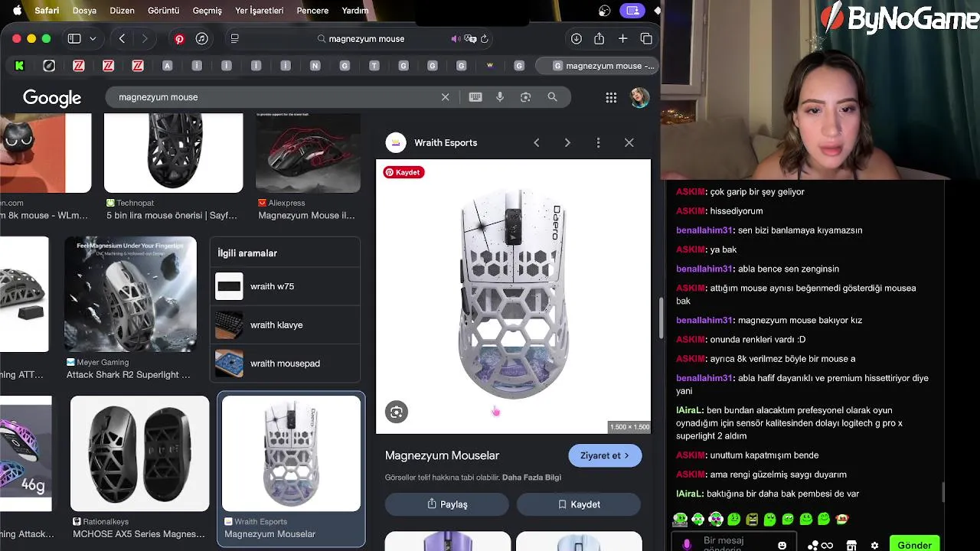Clear the Google search with the X icon
The image size is (980, 551).
pos(445,97)
